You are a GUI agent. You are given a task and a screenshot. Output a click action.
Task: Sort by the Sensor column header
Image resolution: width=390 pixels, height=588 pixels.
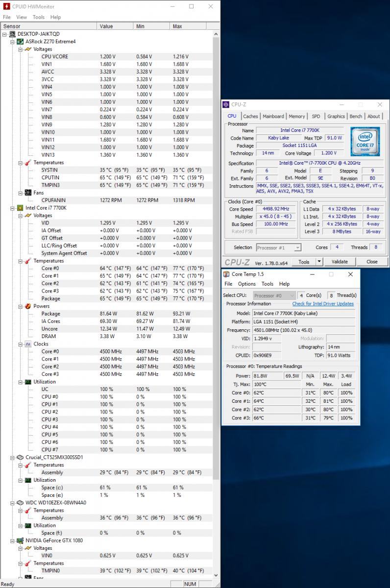(49, 26)
